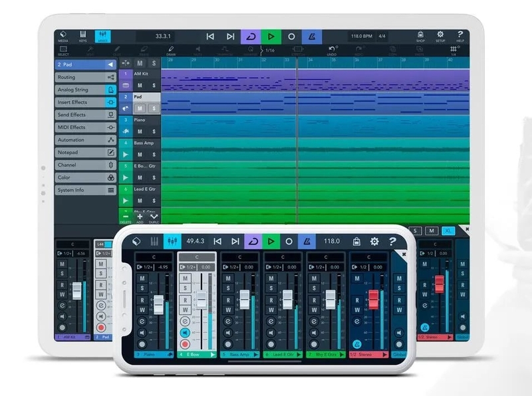Collapse the 2 Pad inspector header
532x396 pixels.
coord(86,64)
